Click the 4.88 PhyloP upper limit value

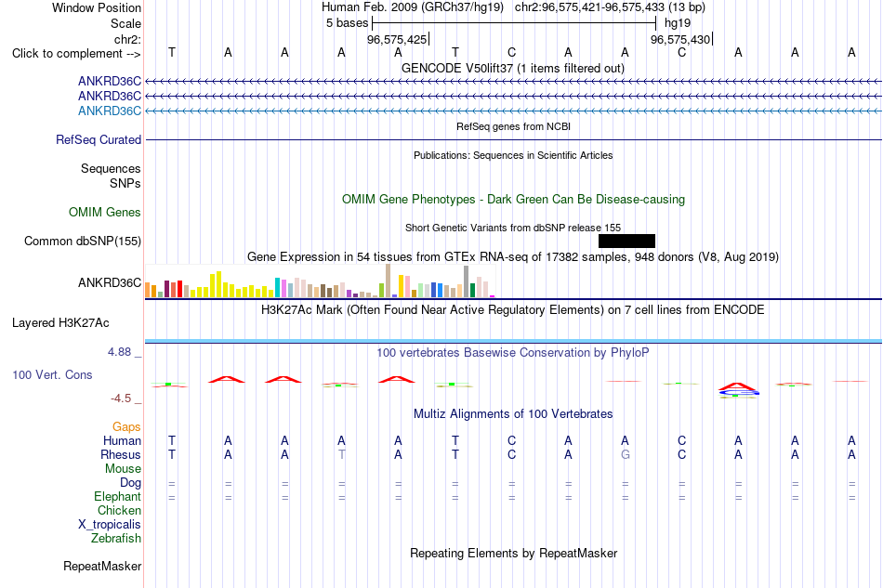(x=119, y=352)
